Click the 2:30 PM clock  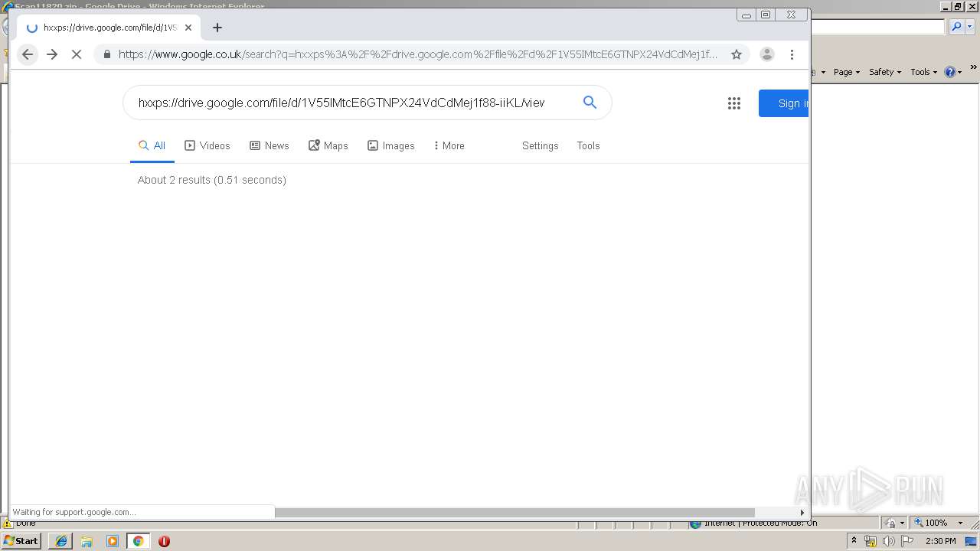coord(940,540)
